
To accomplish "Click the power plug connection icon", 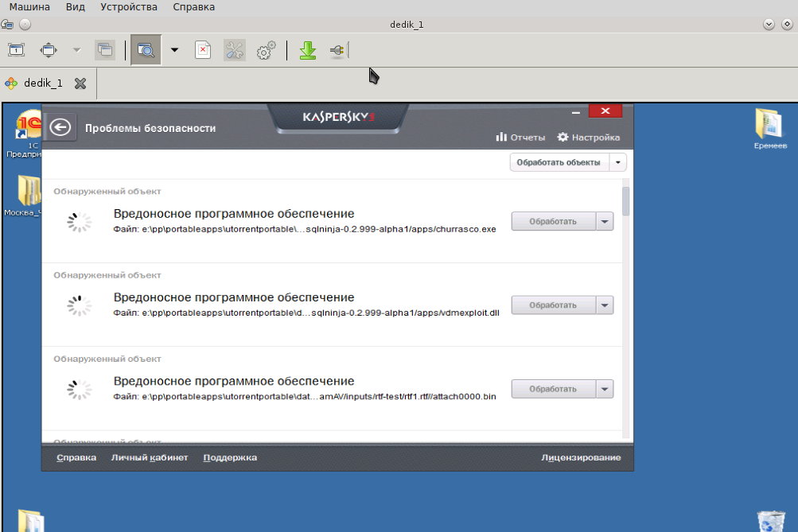I will pos(338,50).
